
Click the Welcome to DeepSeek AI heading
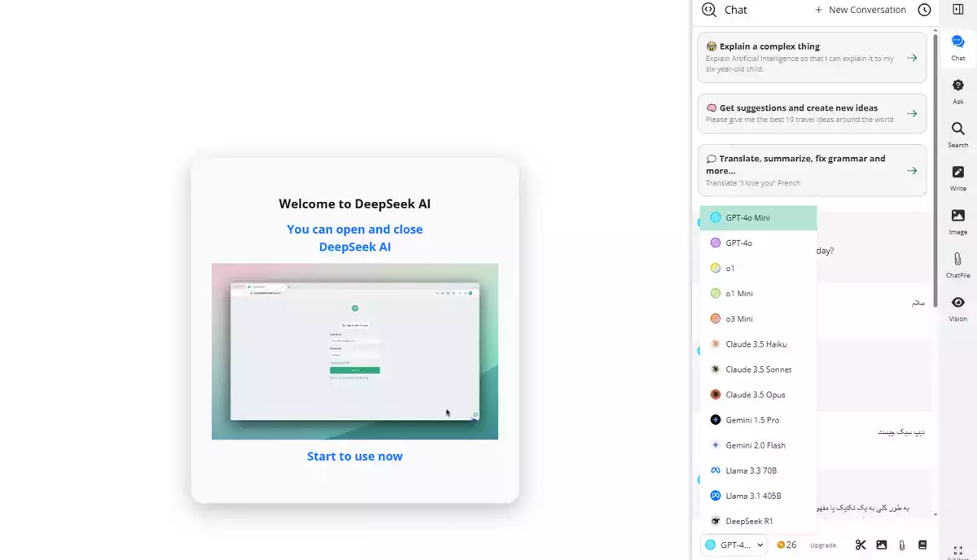(355, 203)
